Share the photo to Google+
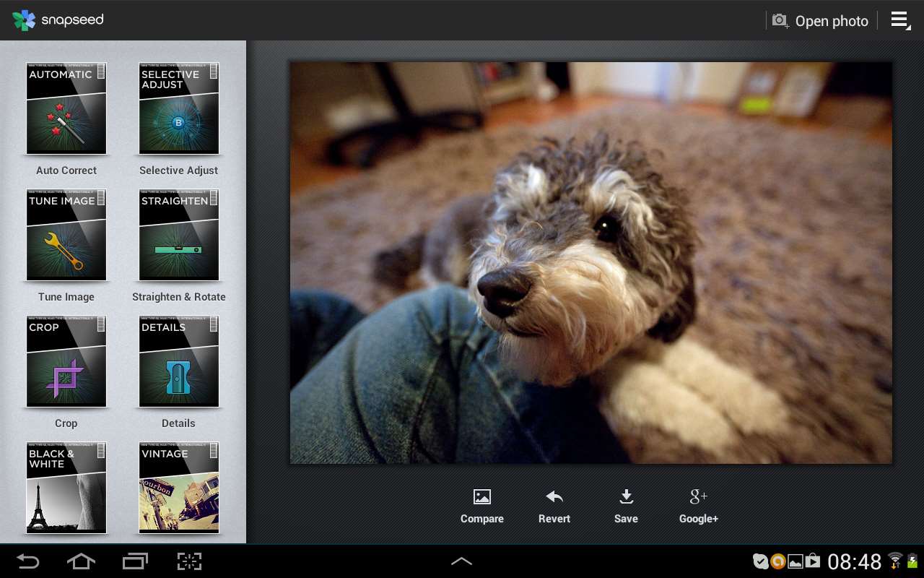The width and height of the screenshot is (924, 578). point(697,504)
